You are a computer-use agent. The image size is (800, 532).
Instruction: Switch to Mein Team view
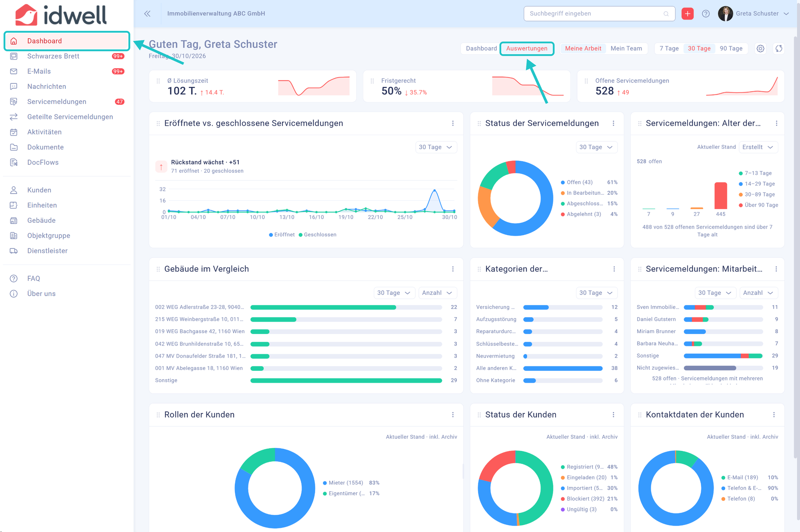(626, 48)
